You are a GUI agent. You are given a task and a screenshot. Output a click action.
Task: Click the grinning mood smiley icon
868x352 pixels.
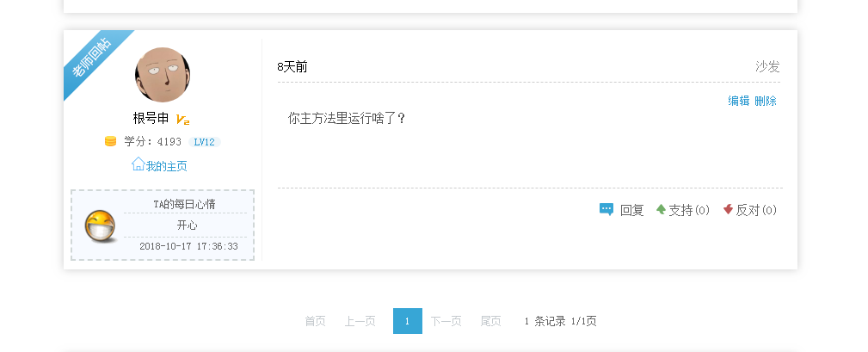(100, 225)
